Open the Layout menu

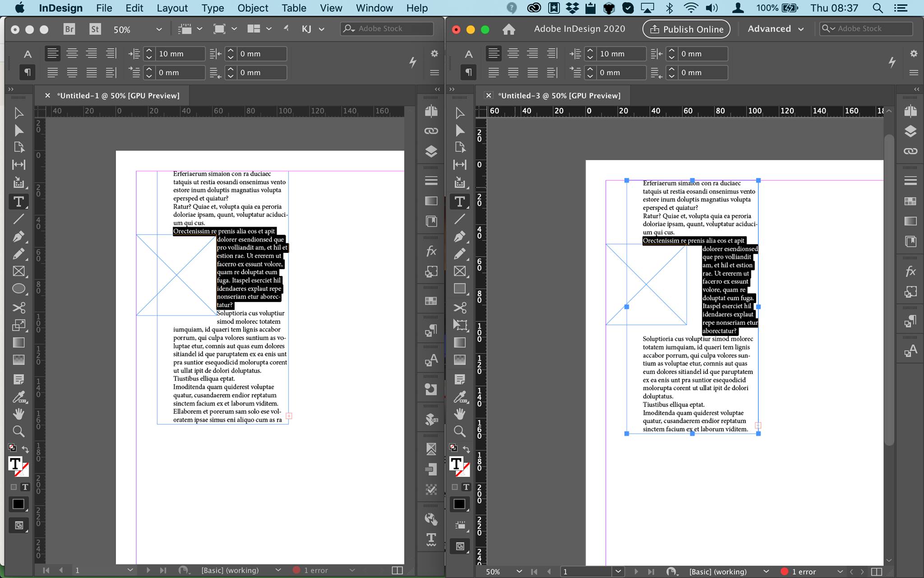tap(172, 8)
